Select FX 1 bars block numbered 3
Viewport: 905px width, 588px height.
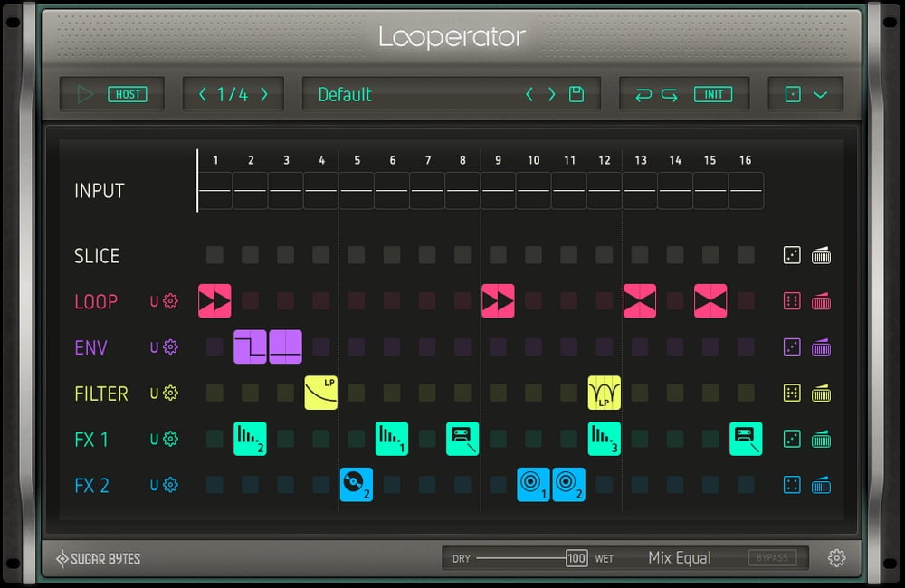(605, 439)
